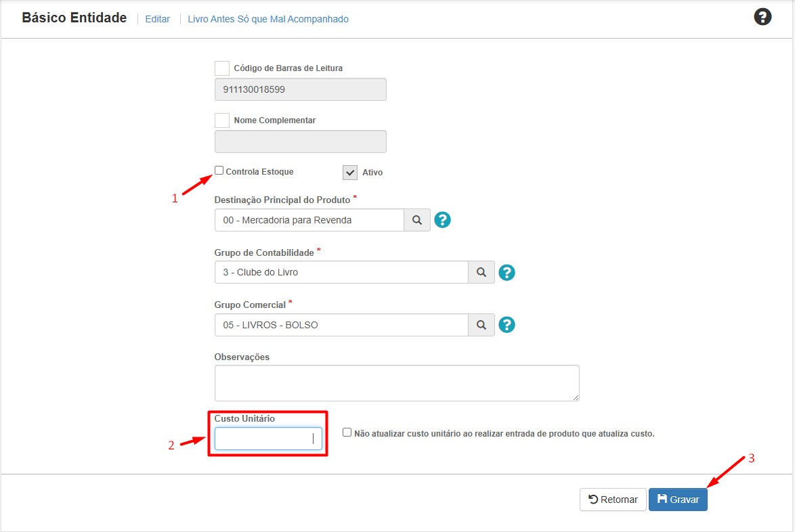
Task: Check 'Não atualizar custo unitário' option
Action: 347,433
